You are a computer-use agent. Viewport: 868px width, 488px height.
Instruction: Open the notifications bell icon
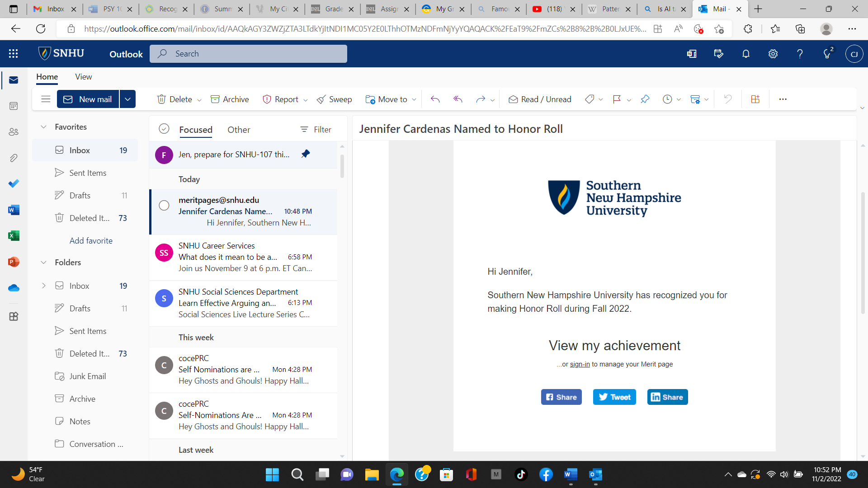click(746, 54)
